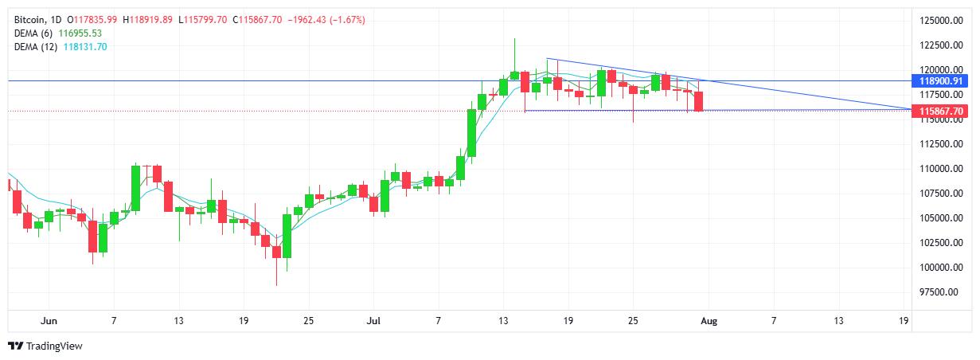Click the TradingView logo
The width and height of the screenshot is (980, 360).
[45, 346]
